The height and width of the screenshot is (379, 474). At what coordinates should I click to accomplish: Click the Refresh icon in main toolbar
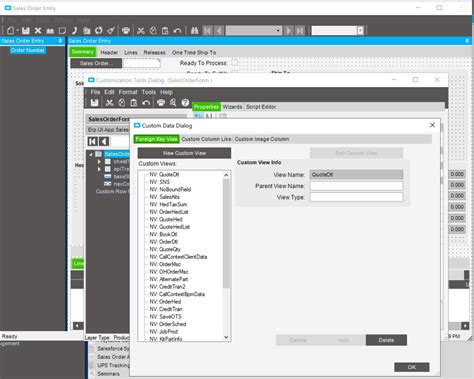point(99,31)
